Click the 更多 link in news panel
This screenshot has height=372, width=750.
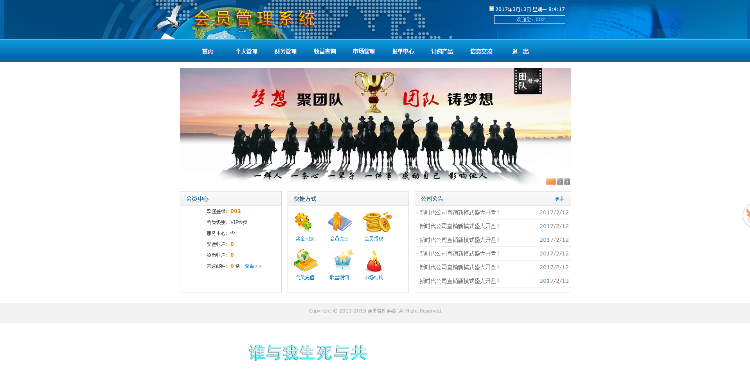pos(559,199)
